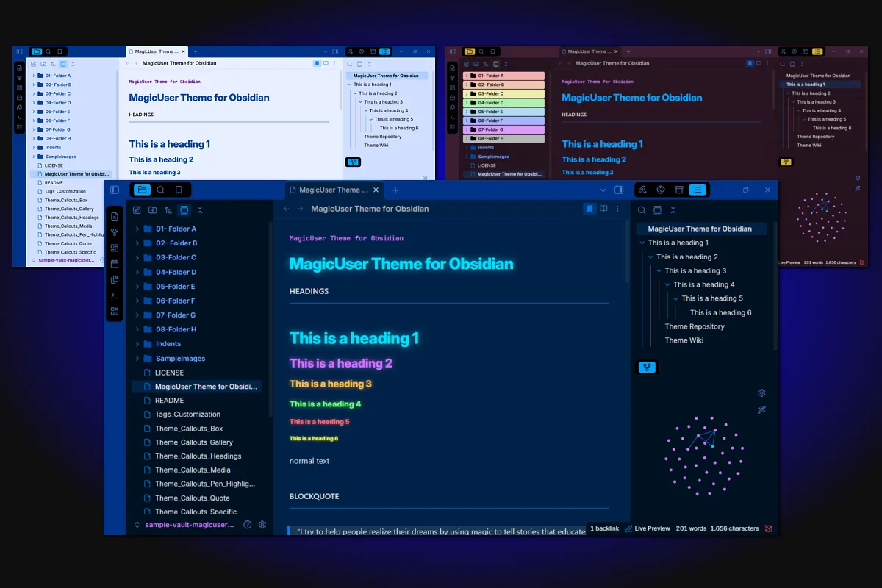Open command palette ribbon icon in front window

[x=115, y=295]
